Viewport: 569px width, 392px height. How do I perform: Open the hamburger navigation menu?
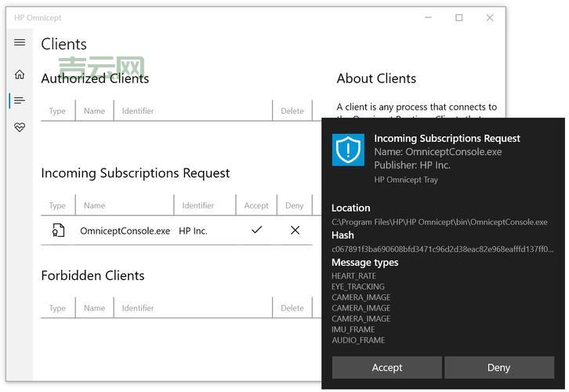(20, 42)
